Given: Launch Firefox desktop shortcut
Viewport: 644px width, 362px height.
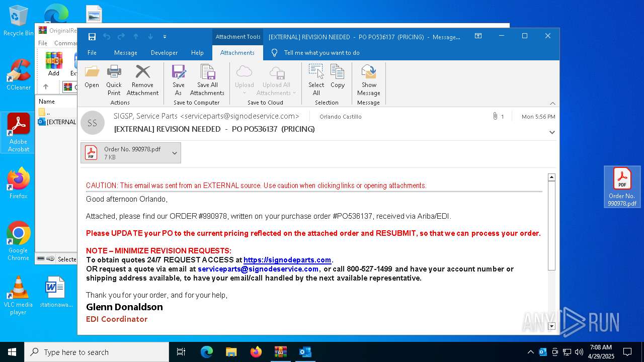Looking at the screenshot, I should pyautogui.click(x=19, y=183).
